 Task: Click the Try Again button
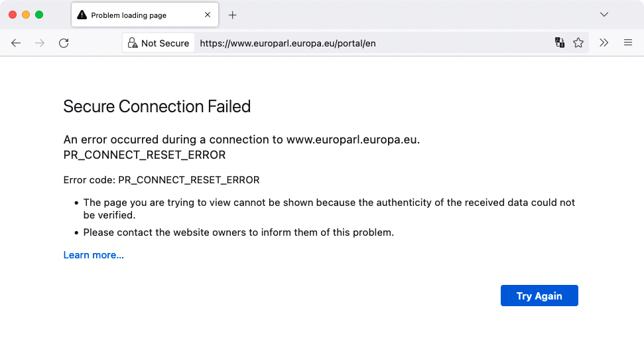point(539,296)
